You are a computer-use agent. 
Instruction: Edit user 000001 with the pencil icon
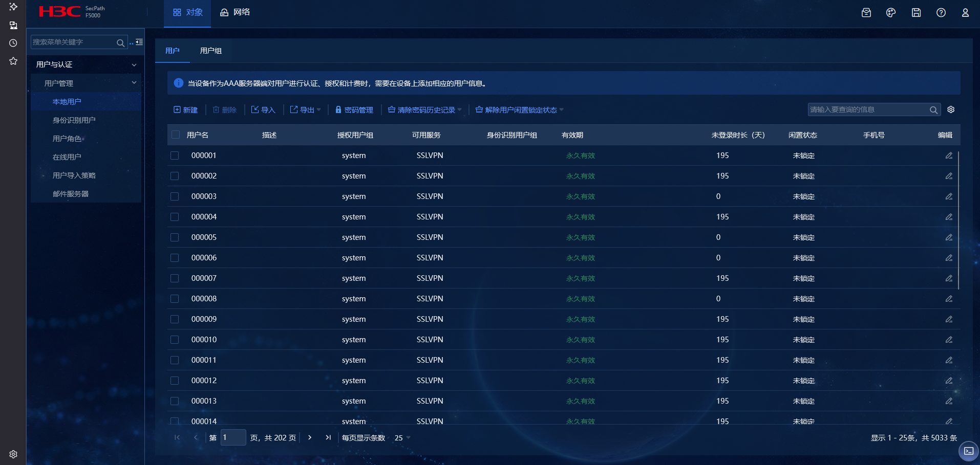(949, 156)
